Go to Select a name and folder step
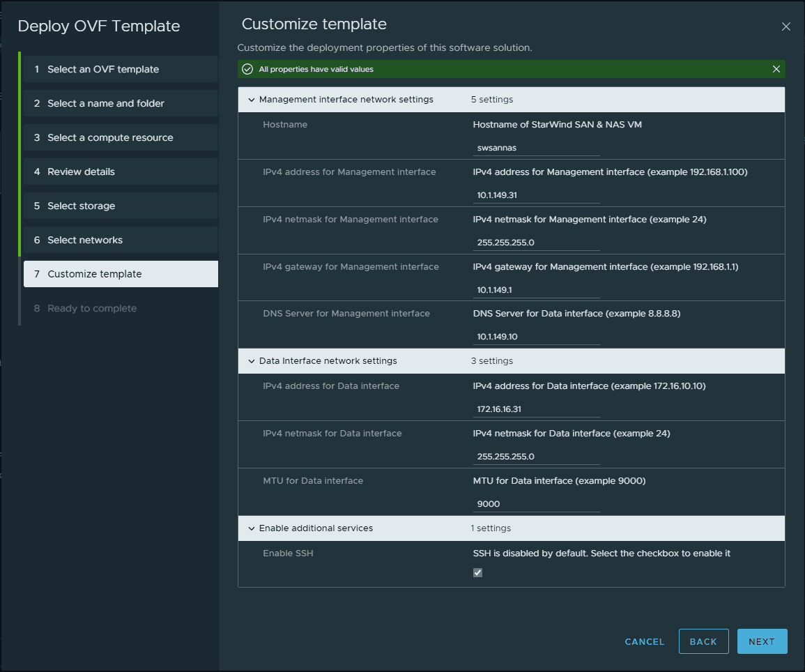Screen dimensions: 805x672 click(106, 103)
